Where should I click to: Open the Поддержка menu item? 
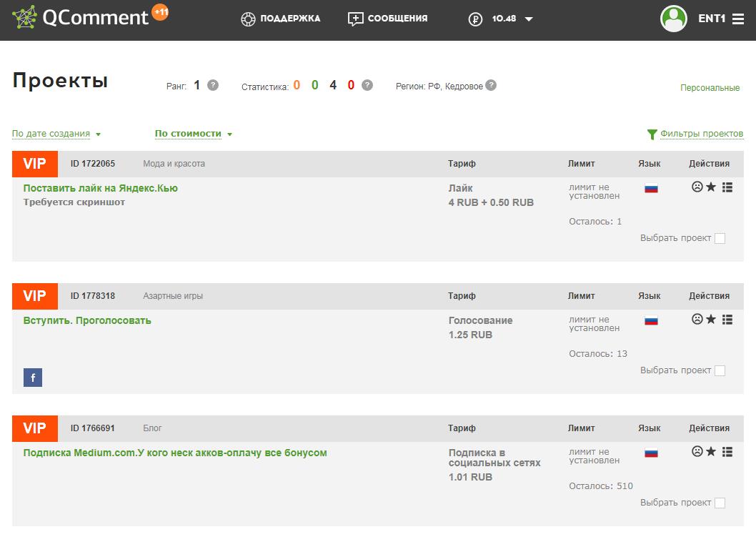[x=290, y=19]
